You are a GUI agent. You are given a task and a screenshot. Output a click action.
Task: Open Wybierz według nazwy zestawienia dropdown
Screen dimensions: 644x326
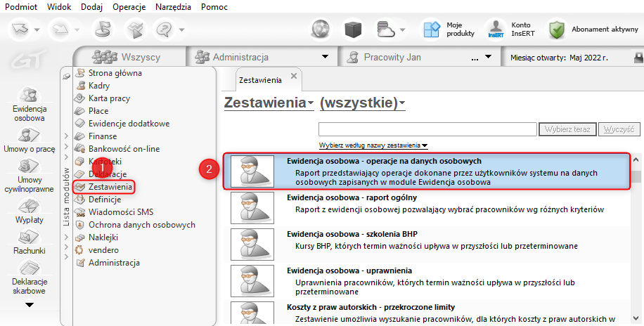373,145
